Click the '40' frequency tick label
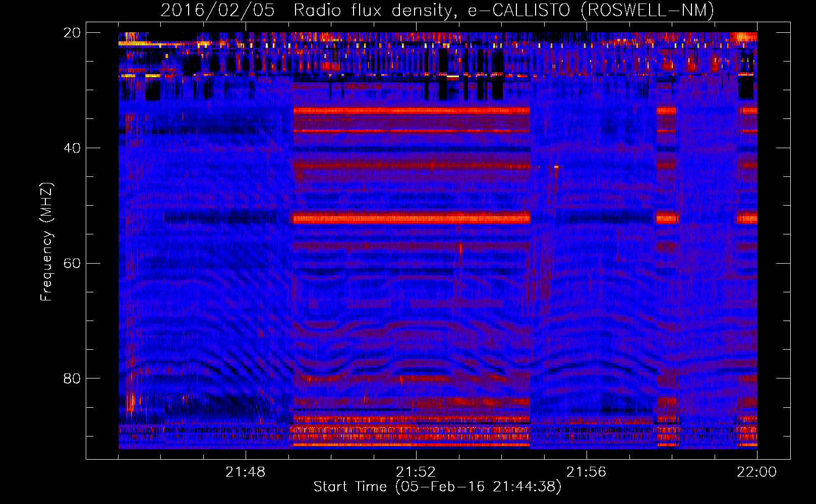This screenshot has height=504, width=816. click(x=72, y=148)
